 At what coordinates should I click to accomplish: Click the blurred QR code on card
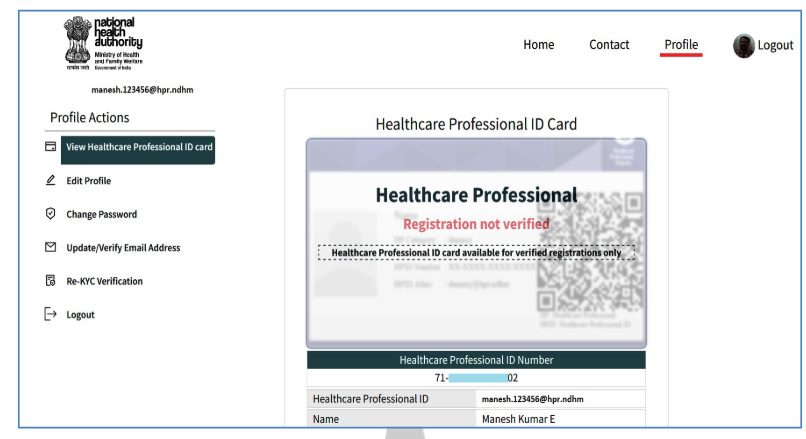coord(587,250)
